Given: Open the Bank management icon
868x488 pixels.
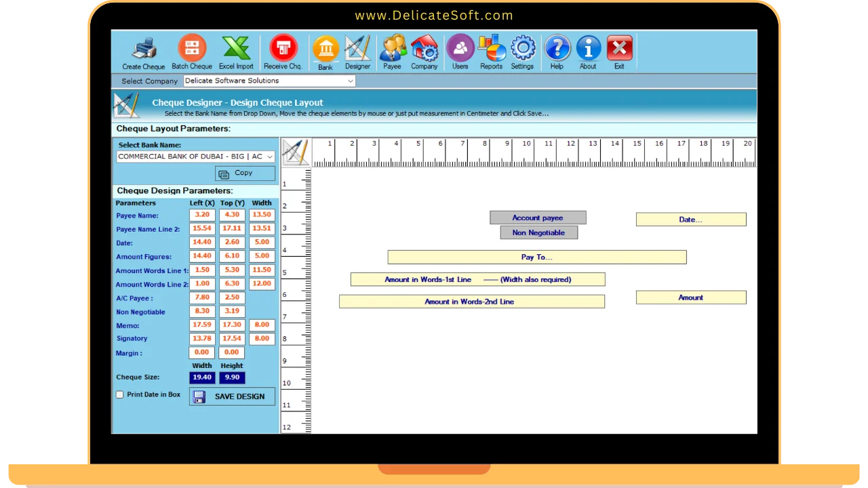Looking at the screenshot, I should point(325,53).
